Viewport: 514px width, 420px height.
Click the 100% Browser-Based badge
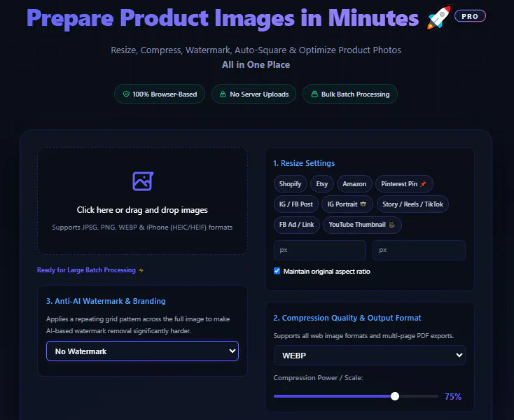(x=160, y=94)
